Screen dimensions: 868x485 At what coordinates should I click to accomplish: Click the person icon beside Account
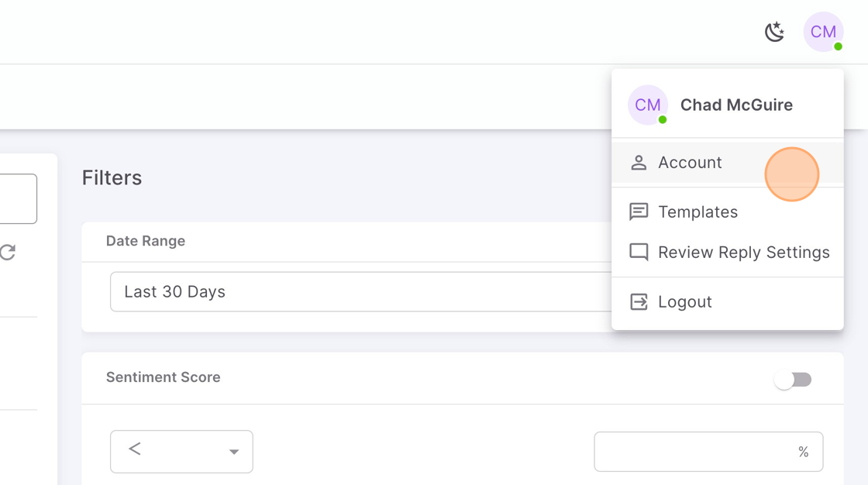[639, 163]
